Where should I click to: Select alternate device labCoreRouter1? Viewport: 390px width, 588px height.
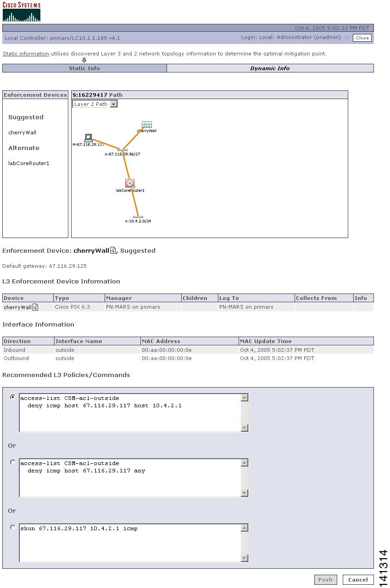pyautogui.click(x=28, y=163)
